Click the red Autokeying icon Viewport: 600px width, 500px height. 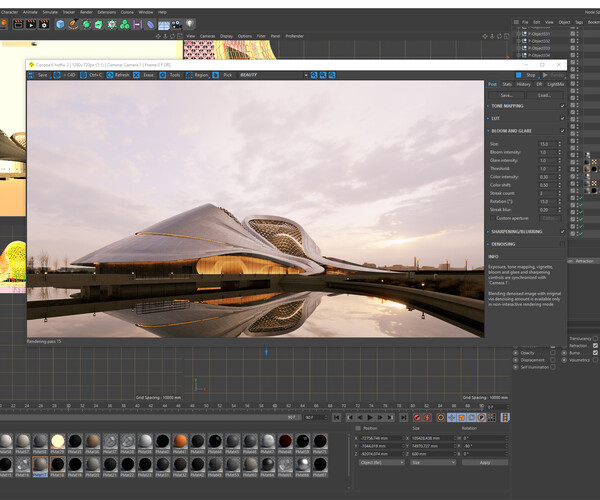pos(427,417)
